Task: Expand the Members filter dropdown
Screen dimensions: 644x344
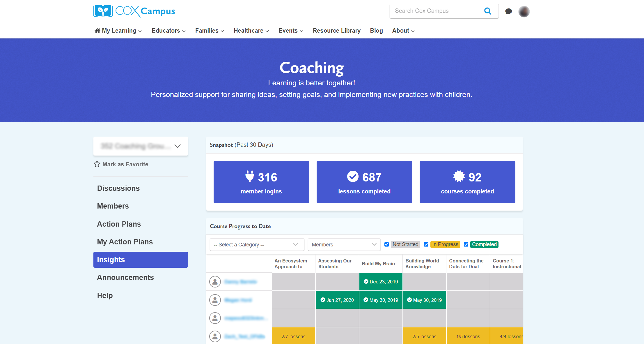Action: [x=343, y=244]
